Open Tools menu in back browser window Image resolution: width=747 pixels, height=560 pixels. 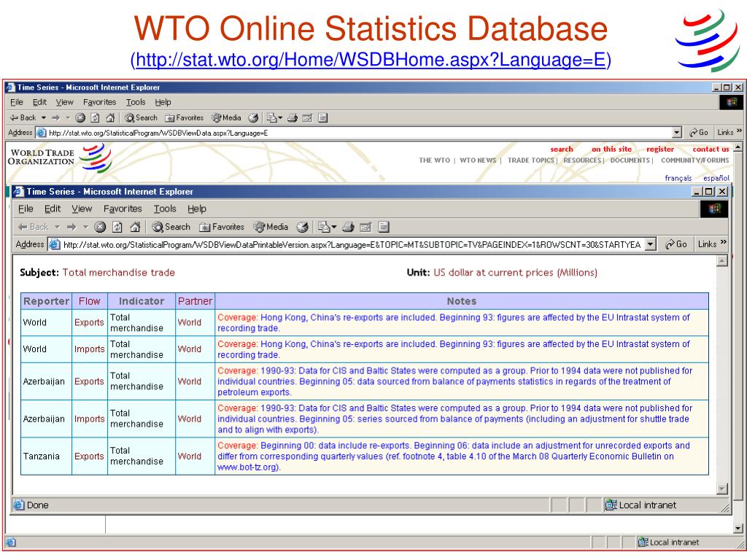136,102
